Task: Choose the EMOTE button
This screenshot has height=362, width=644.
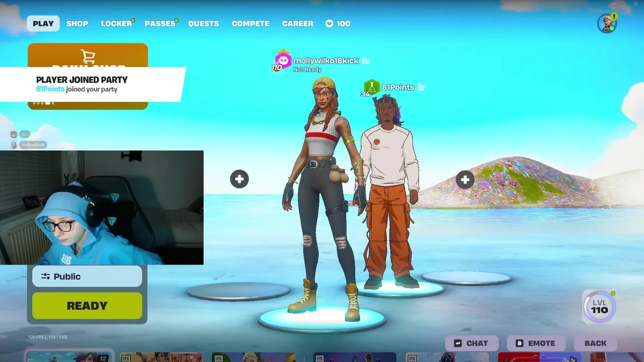Action: point(535,343)
